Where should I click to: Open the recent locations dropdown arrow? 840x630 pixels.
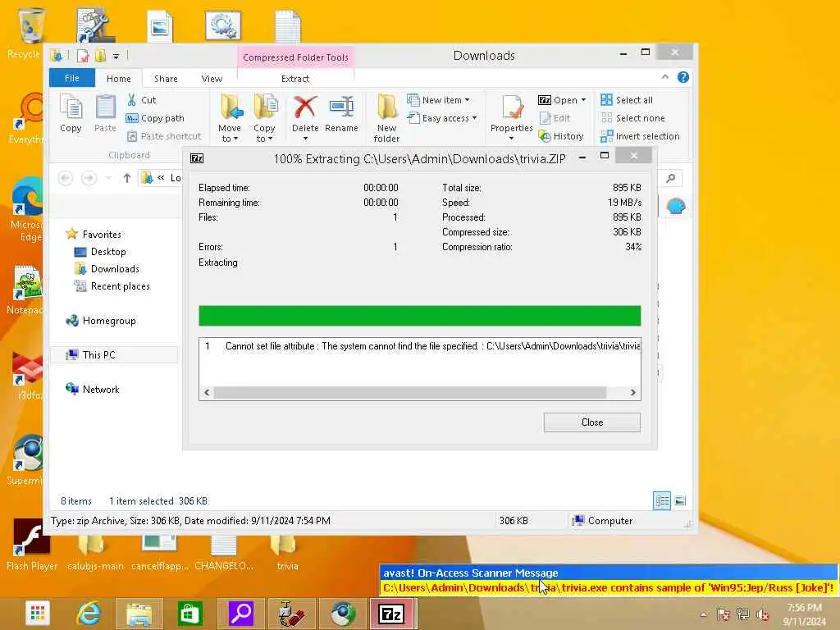pos(108,178)
